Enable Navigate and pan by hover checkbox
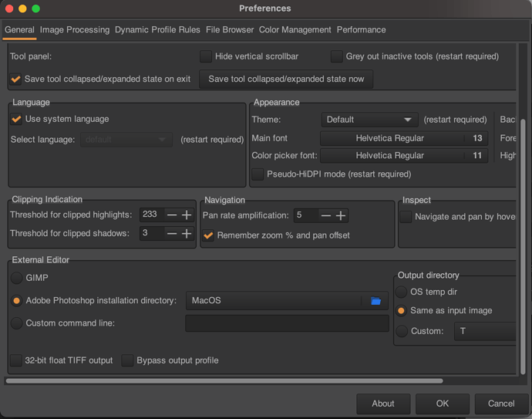 [x=406, y=217]
